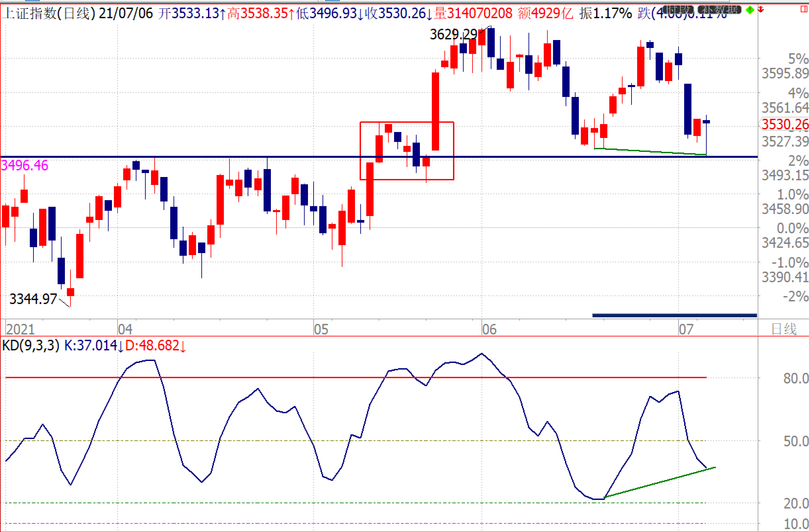
Task: Select the 05 month marker on timeline
Action: 321,329
